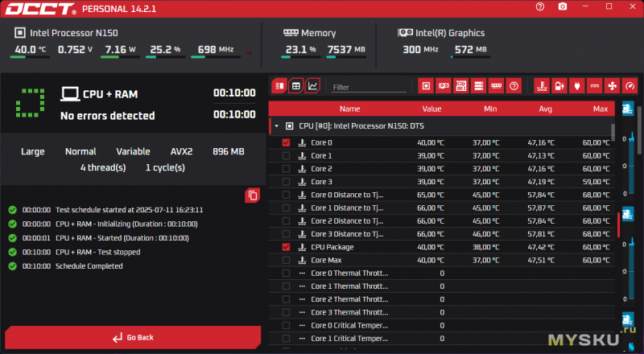Click the Memory 23.1 % usage bar
The image size is (644, 354).
pyautogui.click(x=300, y=57)
